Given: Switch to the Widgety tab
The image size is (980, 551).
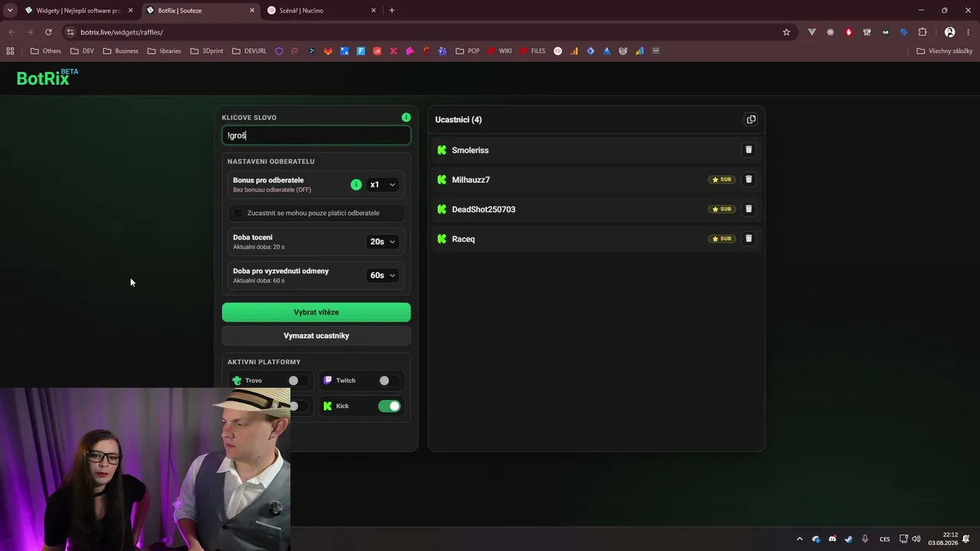Looking at the screenshot, I should click(x=79, y=11).
